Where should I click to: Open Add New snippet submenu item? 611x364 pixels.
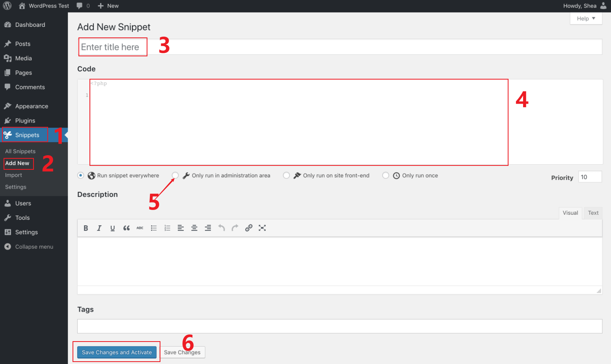tap(17, 163)
